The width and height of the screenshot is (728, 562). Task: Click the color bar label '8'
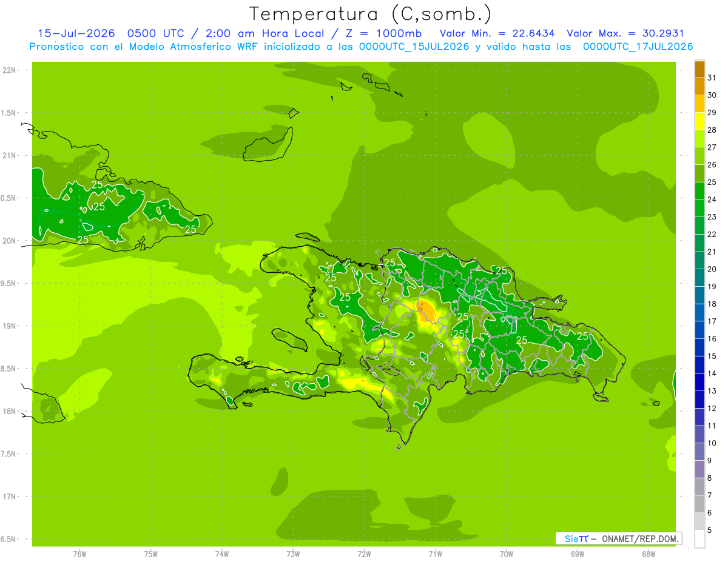pyautogui.click(x=710, y=478)
